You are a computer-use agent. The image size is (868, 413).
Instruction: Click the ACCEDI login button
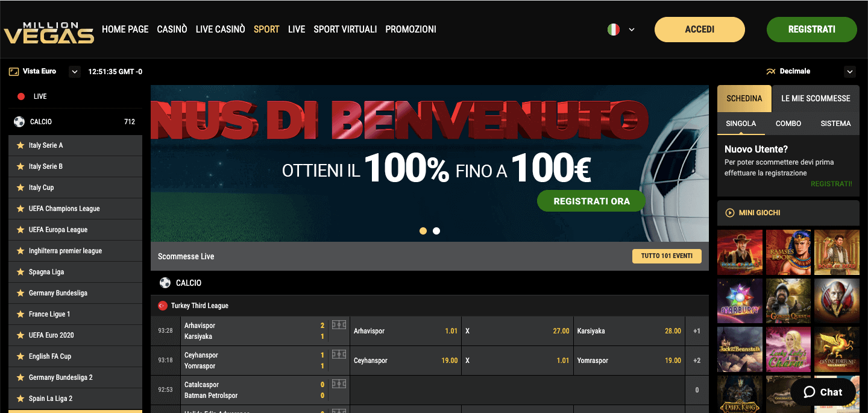coord(700,30)
